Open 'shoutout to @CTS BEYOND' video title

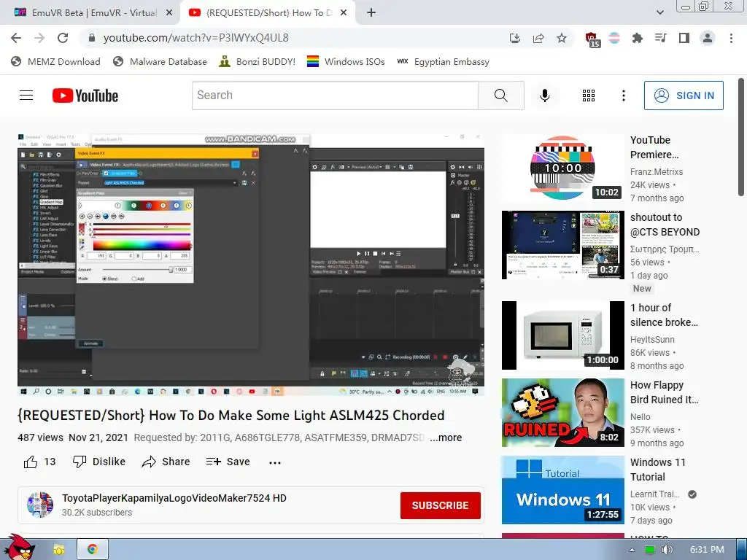(x=665, y=225)
